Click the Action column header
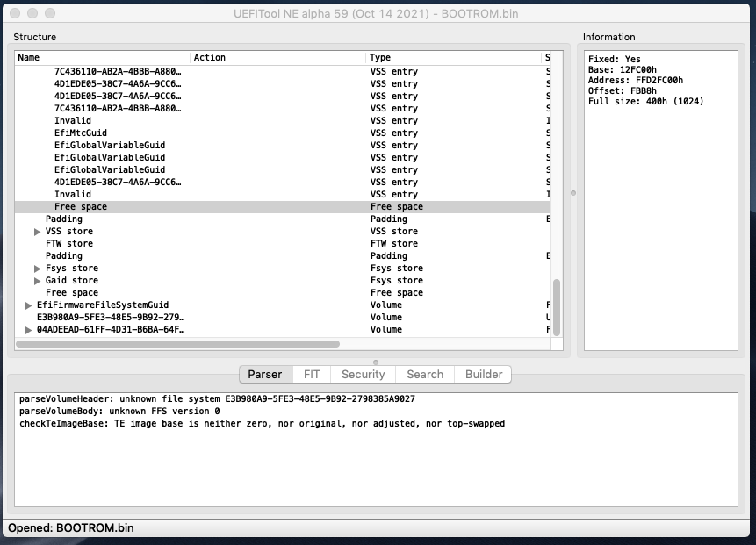Viewport: 756px width, 545px height. click(x=277, y=57)
